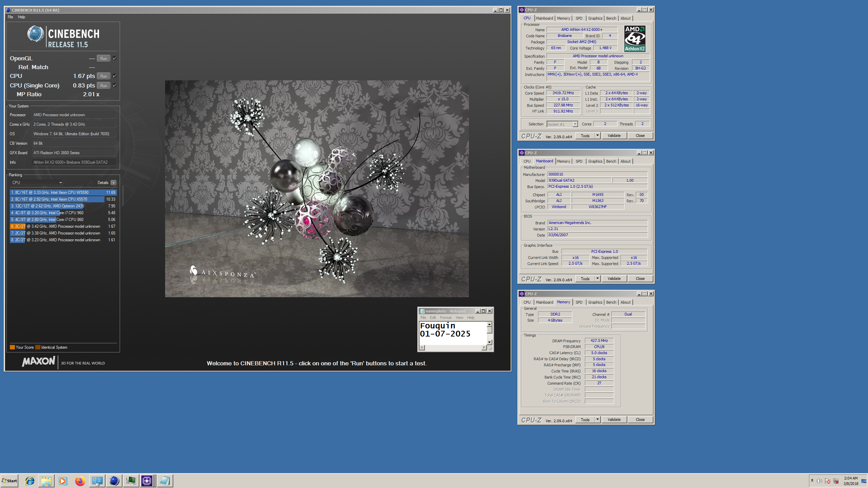Click the MAXON logo
The height and width of the screenshot is (488, 868).
coord(39,361)
